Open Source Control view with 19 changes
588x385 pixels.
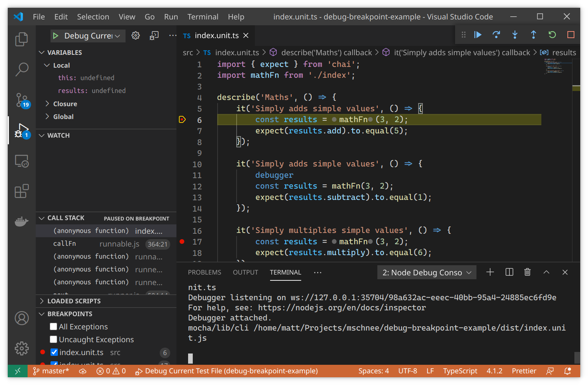(22, 100)
